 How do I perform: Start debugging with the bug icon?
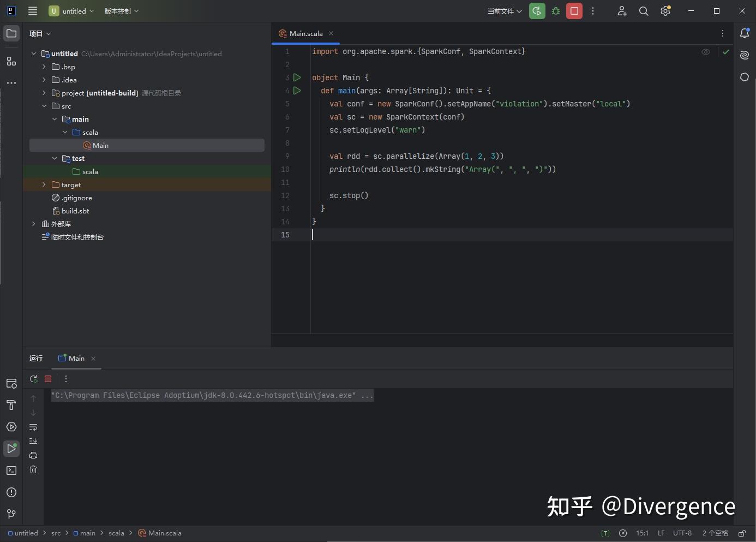click(555, 11)
